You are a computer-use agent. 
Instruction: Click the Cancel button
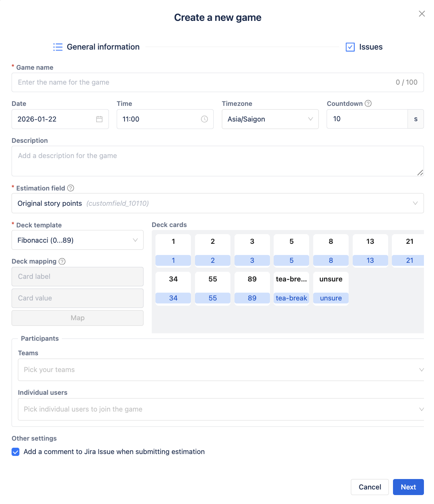tap(369, 487)
